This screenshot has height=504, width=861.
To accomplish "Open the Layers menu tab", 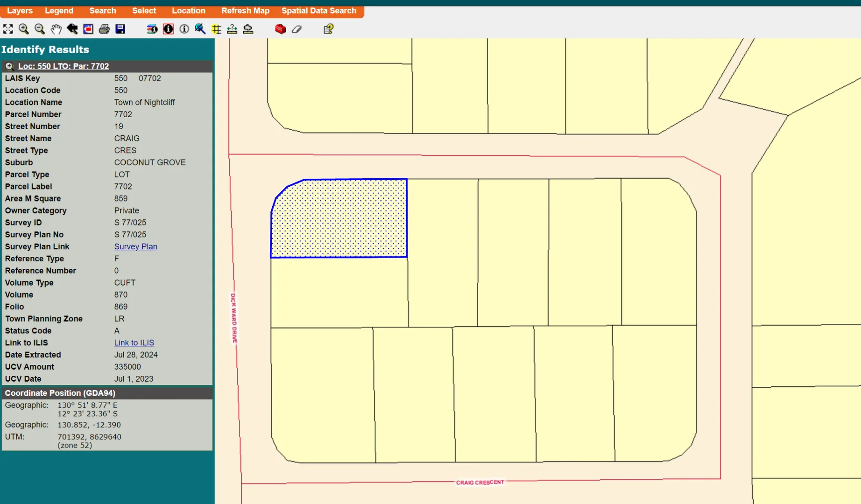I will 20,10.
